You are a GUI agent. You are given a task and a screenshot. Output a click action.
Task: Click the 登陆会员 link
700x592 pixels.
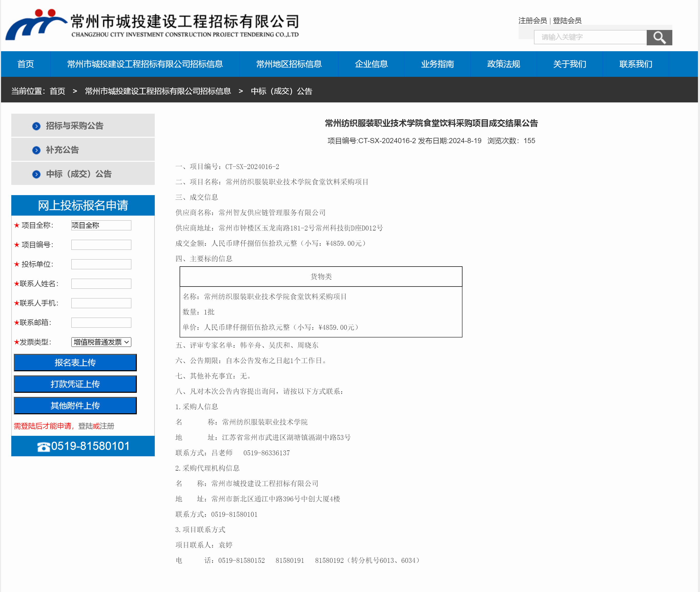[567, 21]
